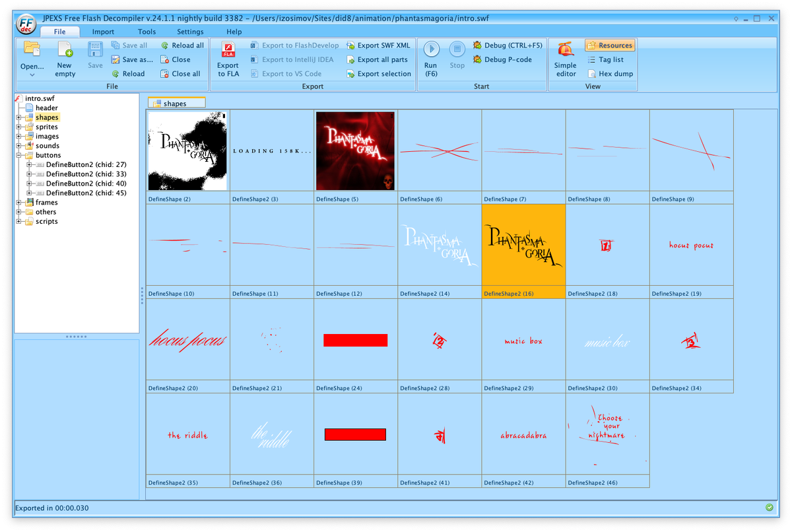Click Export to FLA icon

tap(228, 50)
